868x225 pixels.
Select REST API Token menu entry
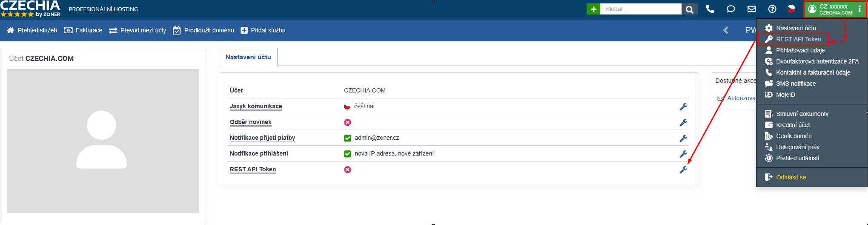[798, 39]
